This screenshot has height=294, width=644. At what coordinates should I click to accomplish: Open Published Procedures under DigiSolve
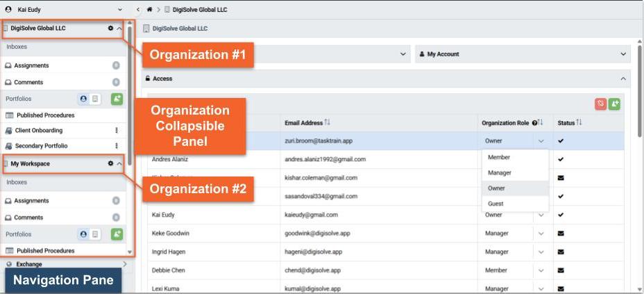pos(45,115)
